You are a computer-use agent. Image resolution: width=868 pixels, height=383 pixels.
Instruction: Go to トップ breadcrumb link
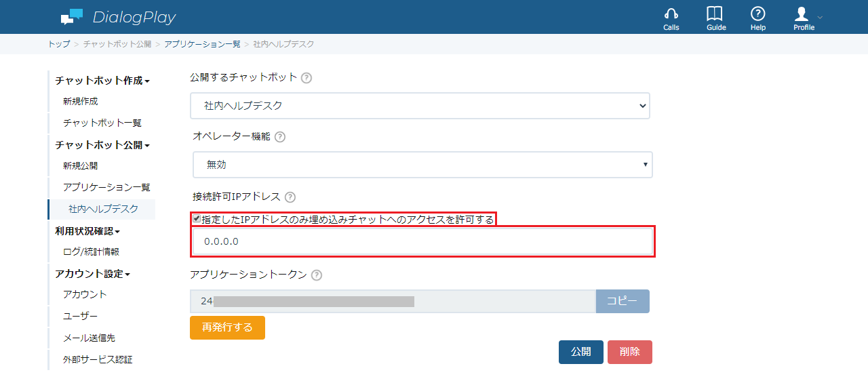pos(58,44)
